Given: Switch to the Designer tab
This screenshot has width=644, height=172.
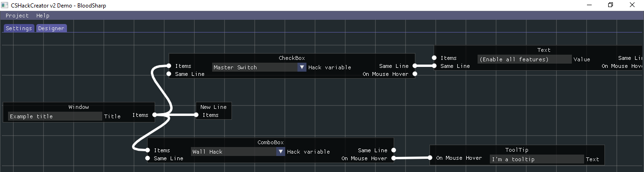Looking at the screenshot, I should pos(51,28).
